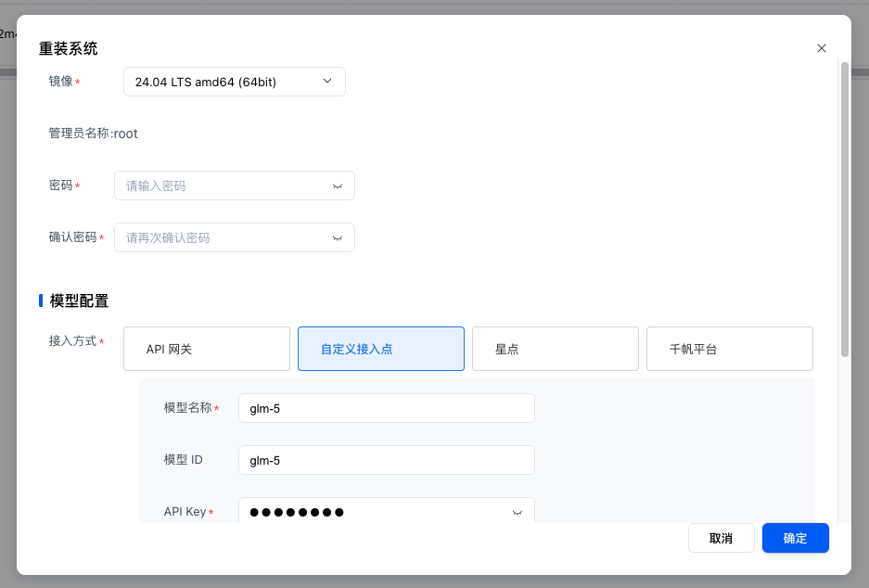This screenshot has width=869, height=588.
Task: Close the 重装系统 dialog
Action: tap(822, 48)
